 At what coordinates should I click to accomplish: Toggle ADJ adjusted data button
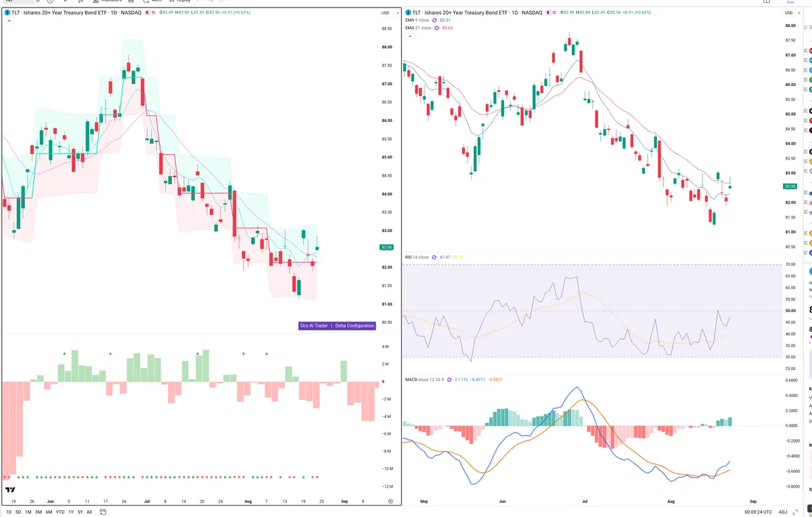pos(783,512)
